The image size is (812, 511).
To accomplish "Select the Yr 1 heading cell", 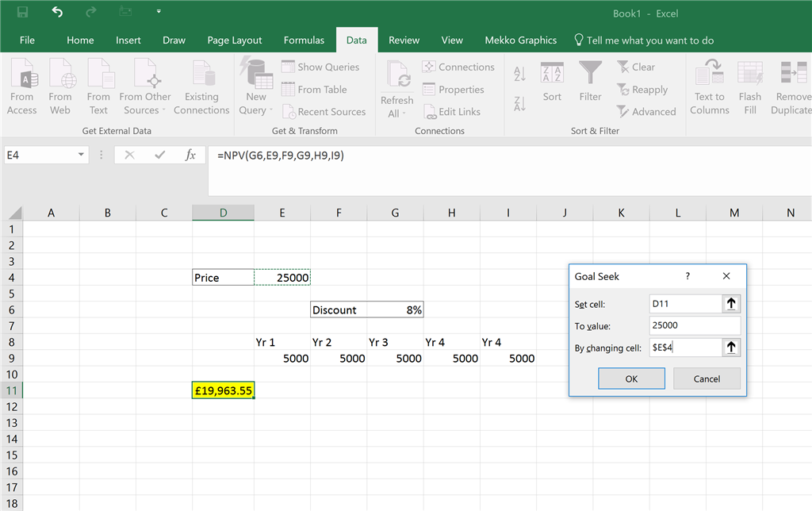I will click(282, 342).
